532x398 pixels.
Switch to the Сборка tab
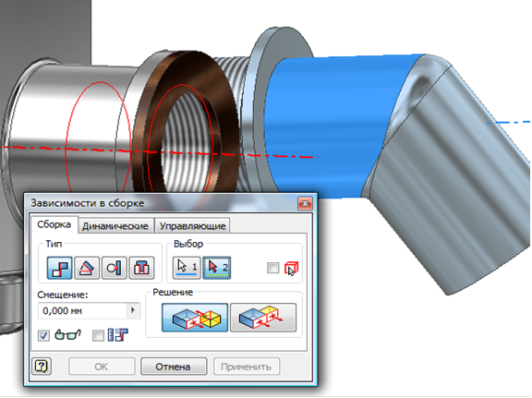click(54, 224)
